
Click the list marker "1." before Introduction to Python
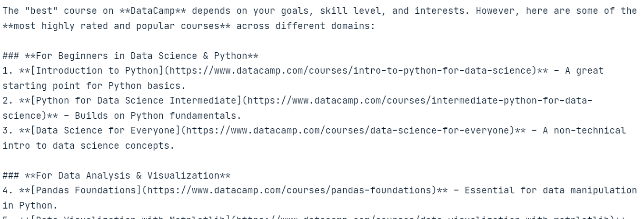(x=8, y=71)
